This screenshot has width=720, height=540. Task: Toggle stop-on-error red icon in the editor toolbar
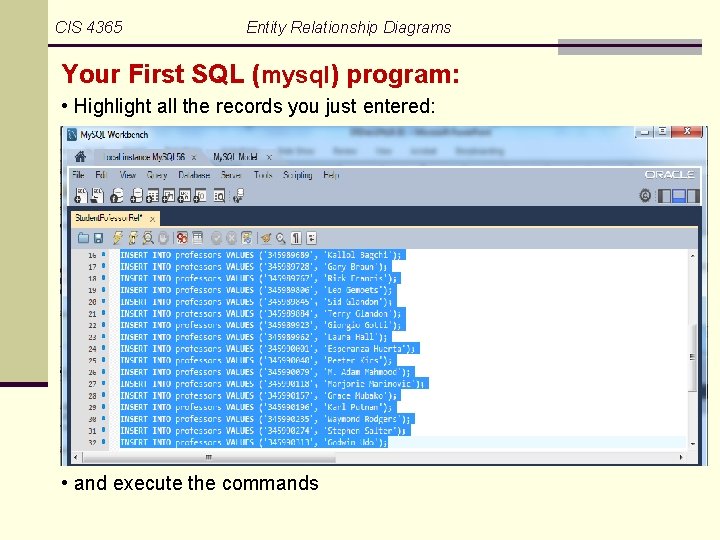182,238
